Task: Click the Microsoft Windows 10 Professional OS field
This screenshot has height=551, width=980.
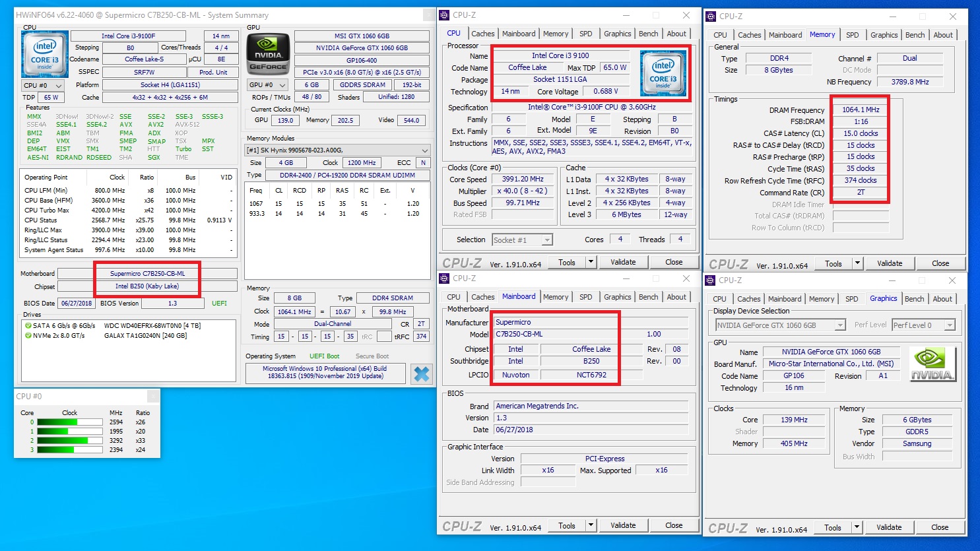Action: coord(325,372)
